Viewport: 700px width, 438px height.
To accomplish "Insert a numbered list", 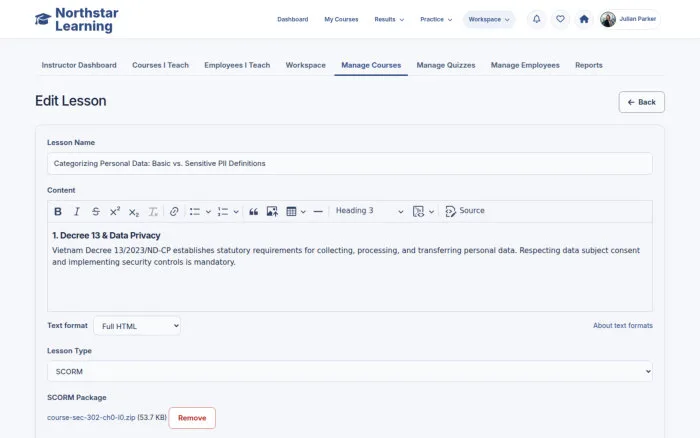I will tap(223, 212).
